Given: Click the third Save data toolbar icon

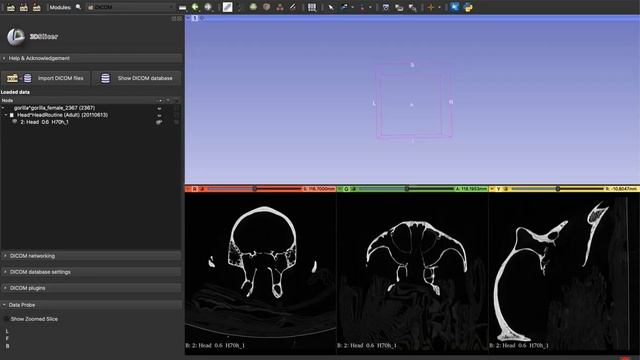Looking at the screenshot, I should coord(37,7).
